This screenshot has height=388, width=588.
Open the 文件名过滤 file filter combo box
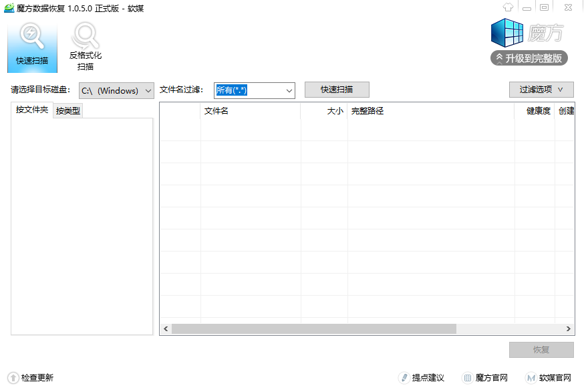point(254,90)
